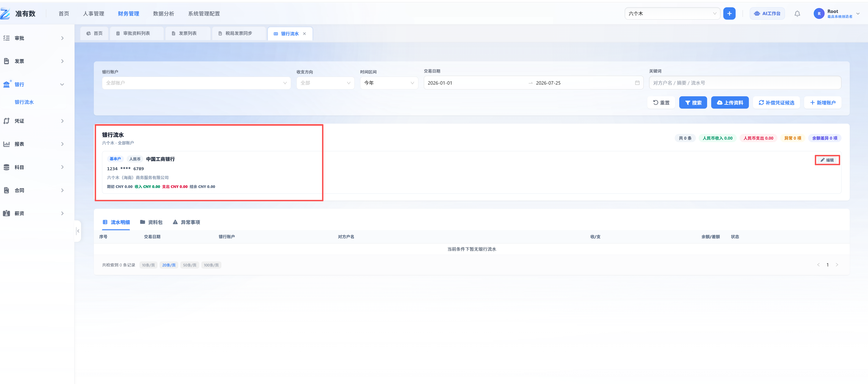Click the calendar icon in the date range field
Image resolution: width=868 pixels, height=384 pixels.
[637, 83]
